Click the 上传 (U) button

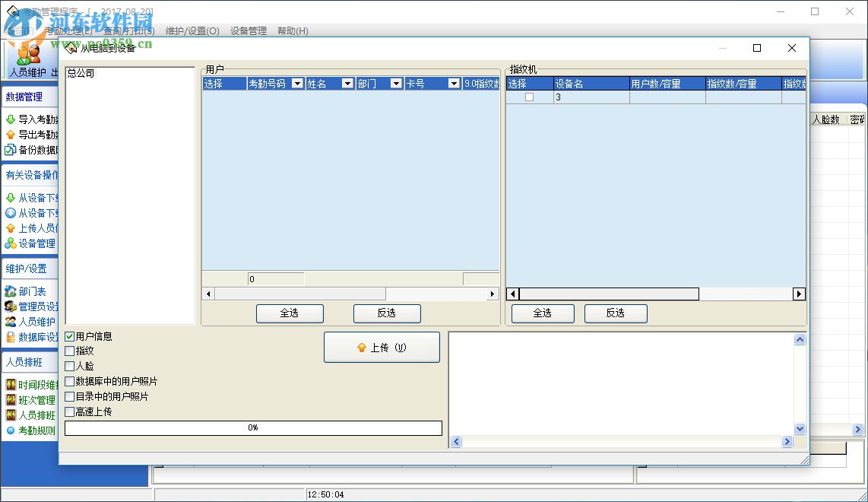[382, 348]
